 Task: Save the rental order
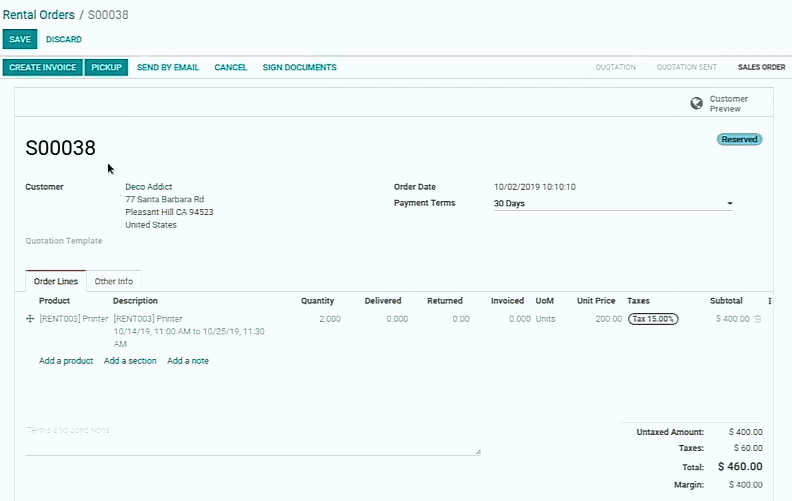click(20, 39)
